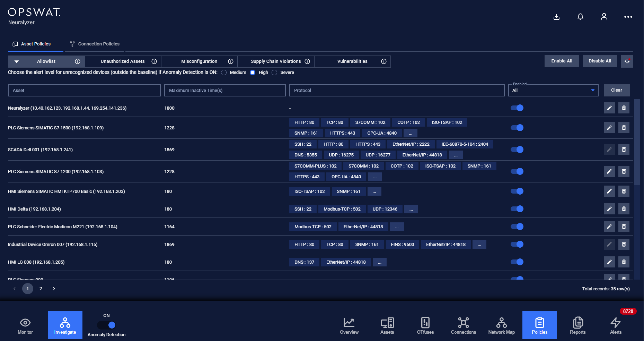Focus the Protocol filter field
The image size is (644, 341).
[397, 90]
